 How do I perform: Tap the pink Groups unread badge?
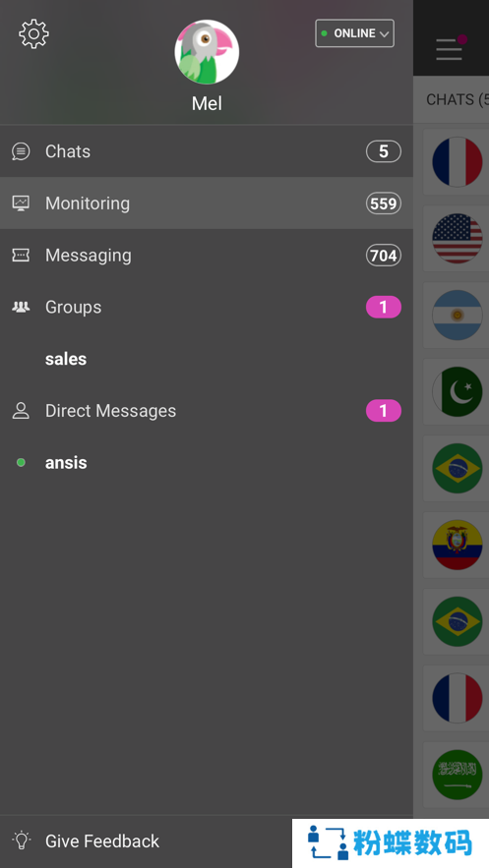point(383,307)
